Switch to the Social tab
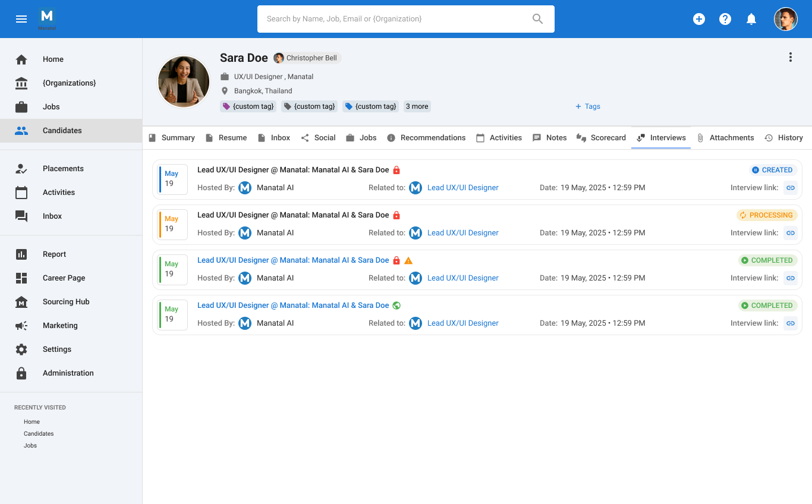This screenshot has height=504, width=812. [x=318, y=138]
